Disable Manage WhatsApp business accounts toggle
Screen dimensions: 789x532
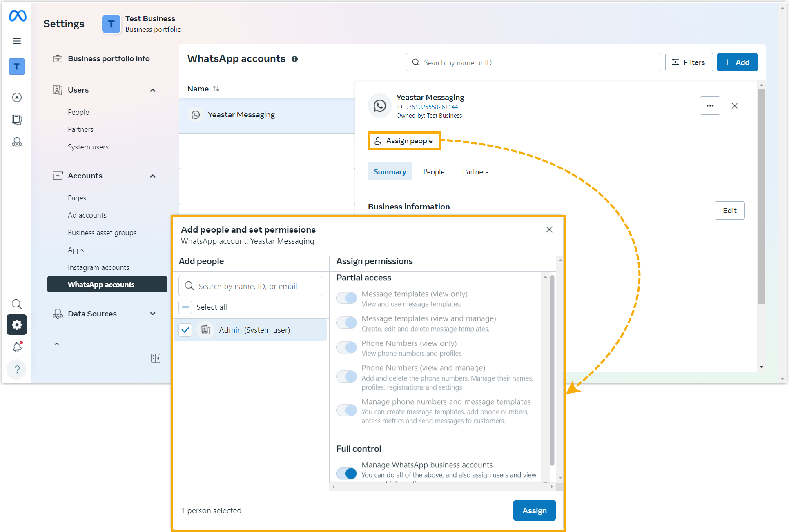346,473
